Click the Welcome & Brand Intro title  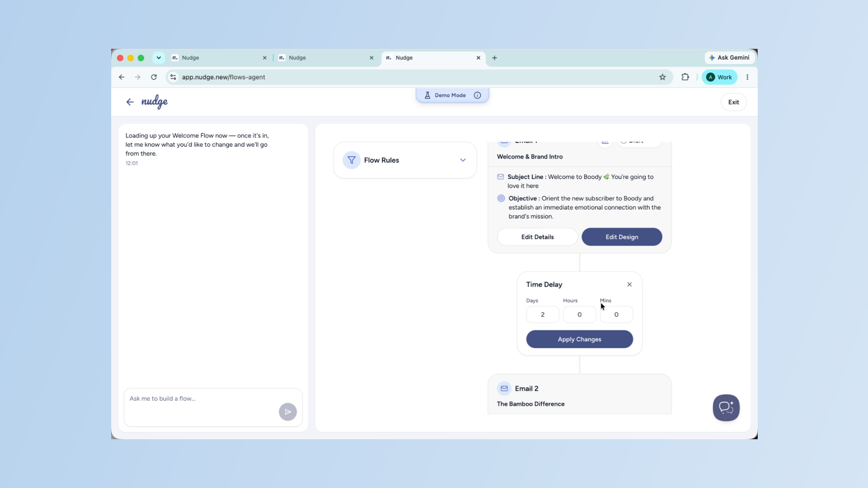click(530, 157)
